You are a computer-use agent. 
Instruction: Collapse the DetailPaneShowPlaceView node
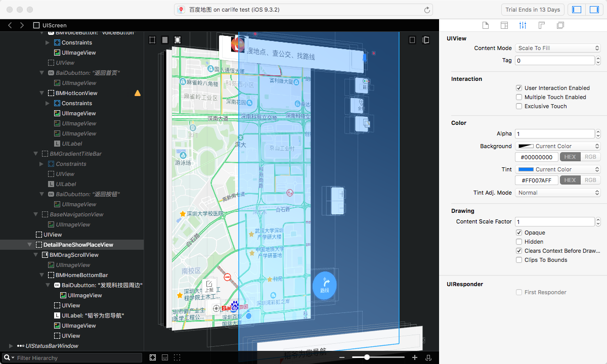point(30,245)
